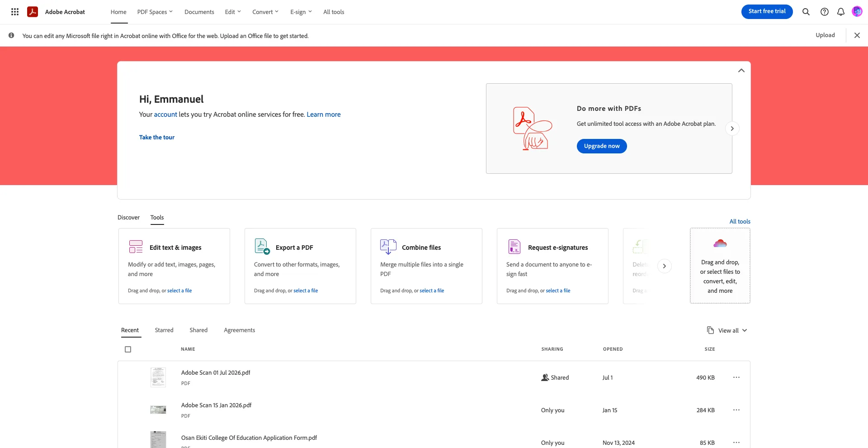
Task: Click the Request e-signatures tool icon
Action: pos(514,247)
